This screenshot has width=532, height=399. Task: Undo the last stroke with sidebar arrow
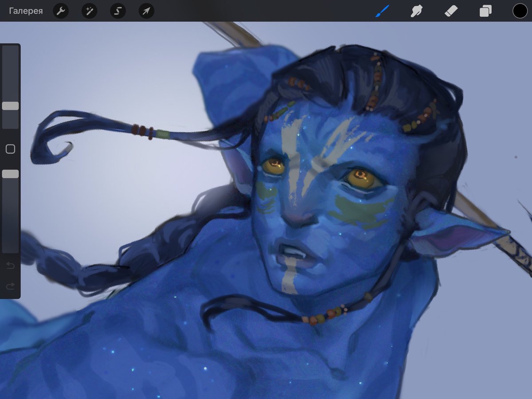pos(10,266)
